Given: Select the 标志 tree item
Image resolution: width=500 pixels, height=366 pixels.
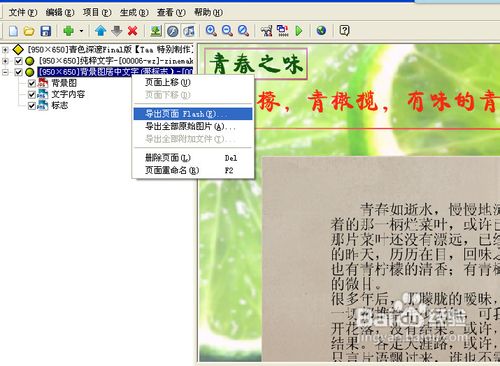Looking at the screenshot, I should [60, 106].
